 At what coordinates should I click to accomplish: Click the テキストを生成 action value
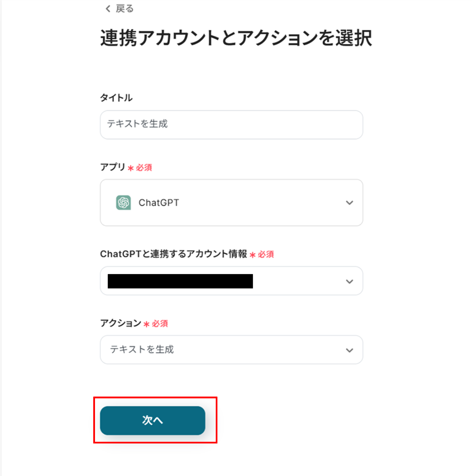point(142,349)
